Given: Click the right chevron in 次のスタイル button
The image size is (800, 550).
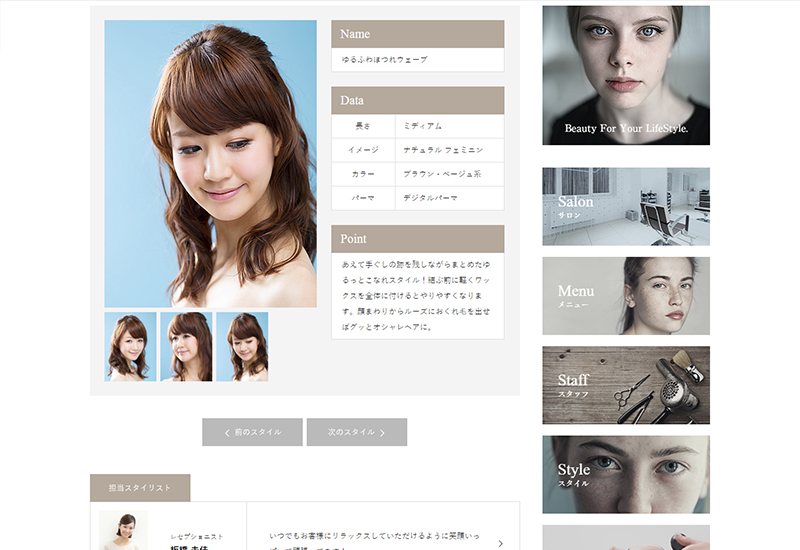Looking at the screenshot, I should 382,433.
